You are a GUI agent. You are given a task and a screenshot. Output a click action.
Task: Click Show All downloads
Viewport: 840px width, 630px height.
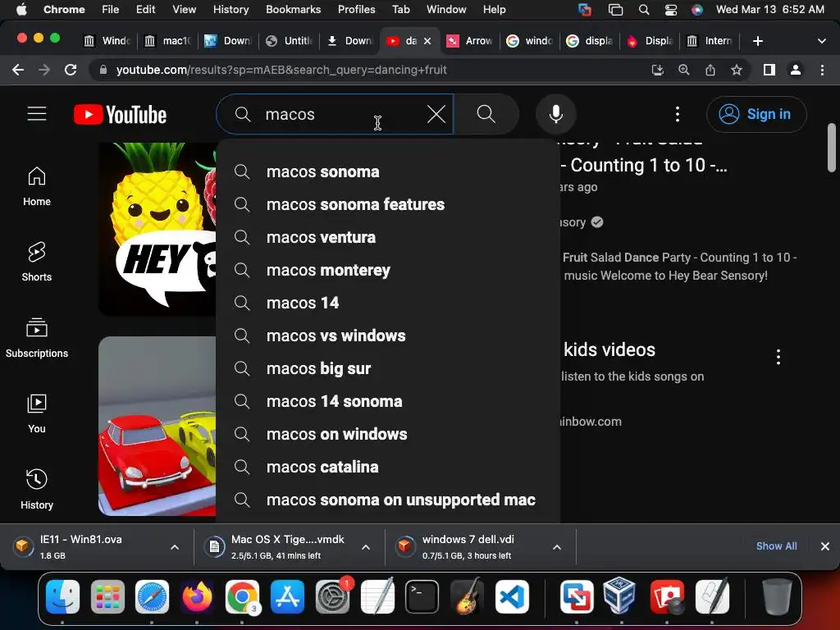point(776,546)
